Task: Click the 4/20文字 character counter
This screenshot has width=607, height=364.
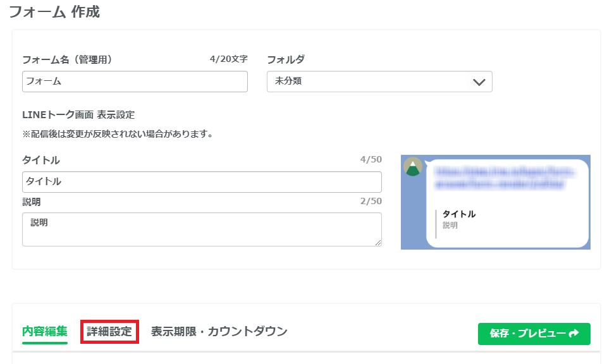Action: [228, 59]
